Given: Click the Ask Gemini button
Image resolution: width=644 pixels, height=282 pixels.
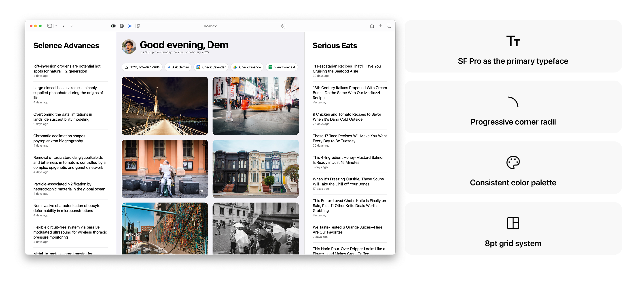Looking at the screenshot, I should tap(178, 67).
